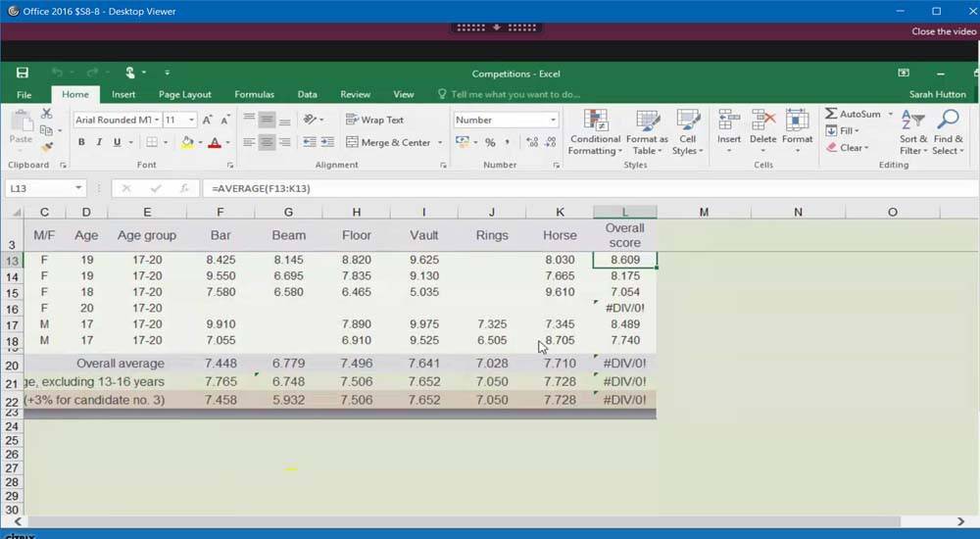This screenshot has width=980, height=539.
Task: Toggle Italic formatting
Action: pyautogui.click(x=99, y=143)
